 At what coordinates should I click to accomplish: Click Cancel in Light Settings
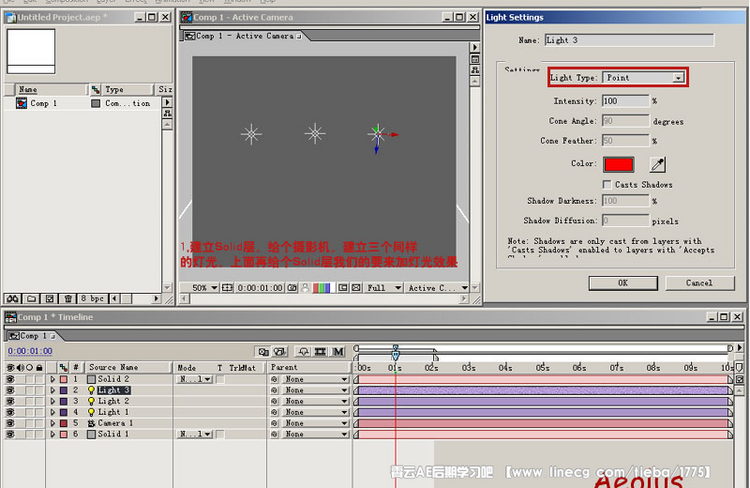(699, 283)
